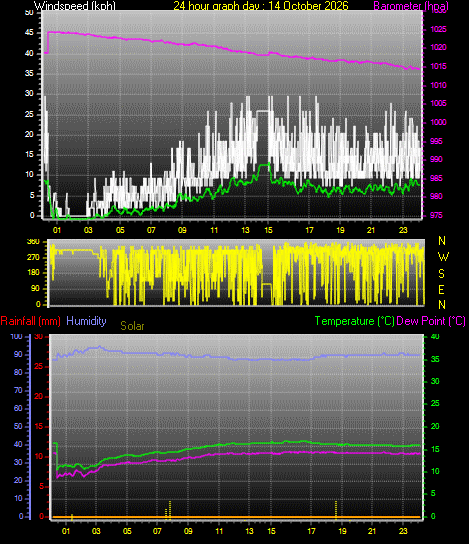Click the 09 hour label under wind graph

pos(182,230)
